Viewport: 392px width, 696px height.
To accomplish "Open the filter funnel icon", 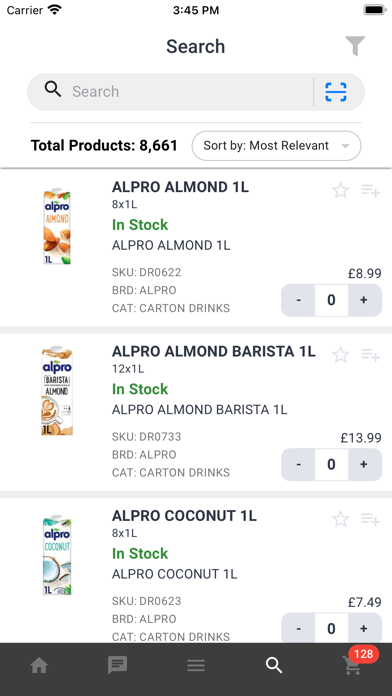I will pos(355,46).
